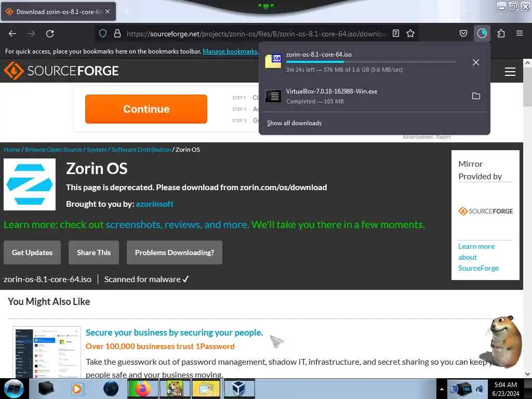Open the Firefox application menu
This screenshot has height=399, width=532.
tap(520, 33)
